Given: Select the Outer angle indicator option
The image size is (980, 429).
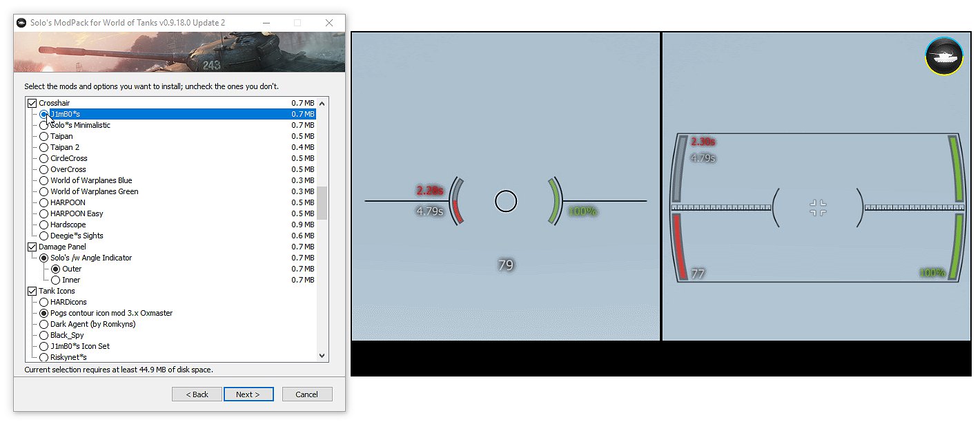Looking at the screenshot, I should [x=56, y=269].
